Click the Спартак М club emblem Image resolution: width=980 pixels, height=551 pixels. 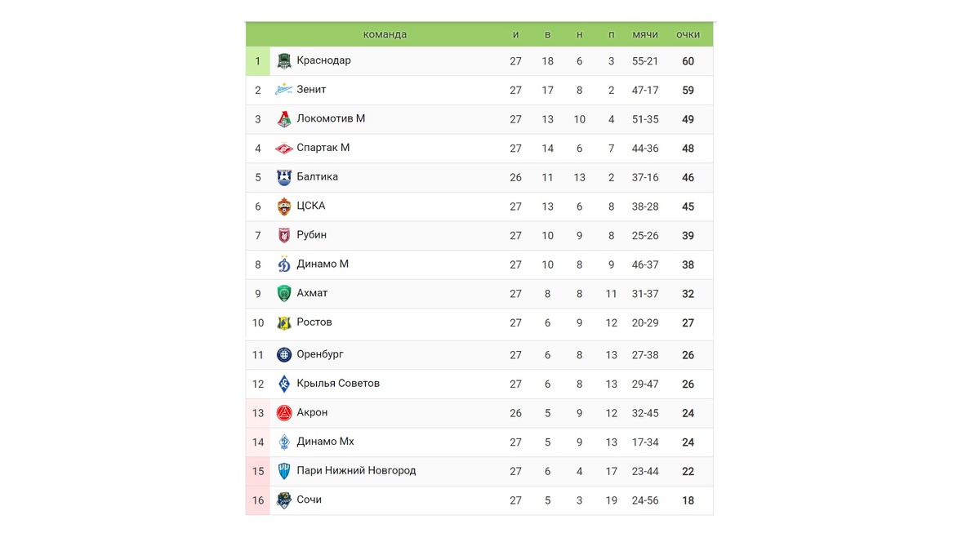283,149
